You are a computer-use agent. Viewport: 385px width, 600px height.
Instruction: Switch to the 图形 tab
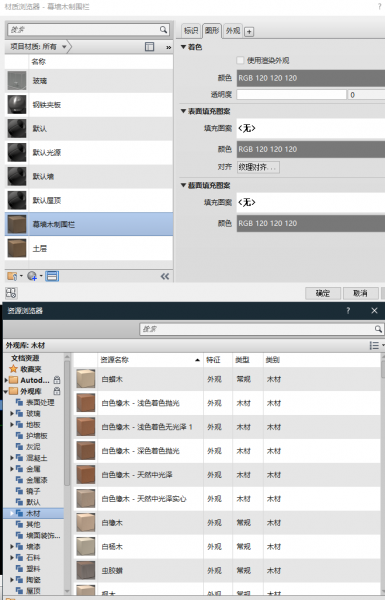tap(212, 30)
